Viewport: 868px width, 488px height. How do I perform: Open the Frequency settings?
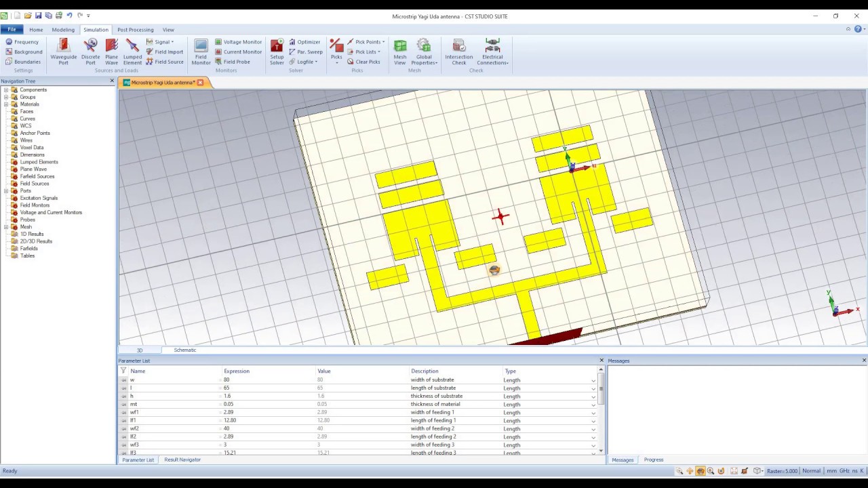pos(22,42)
